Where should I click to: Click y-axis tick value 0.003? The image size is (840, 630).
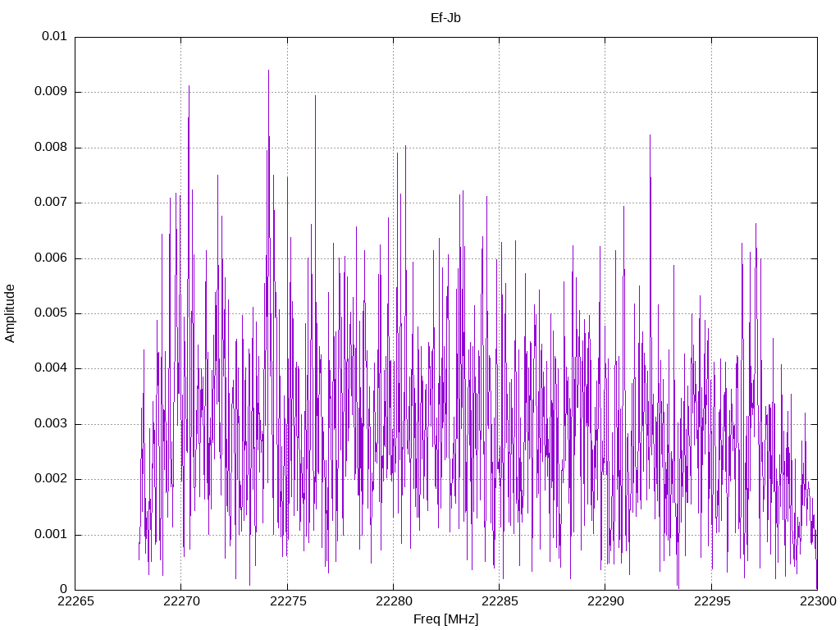click(51, 424)
